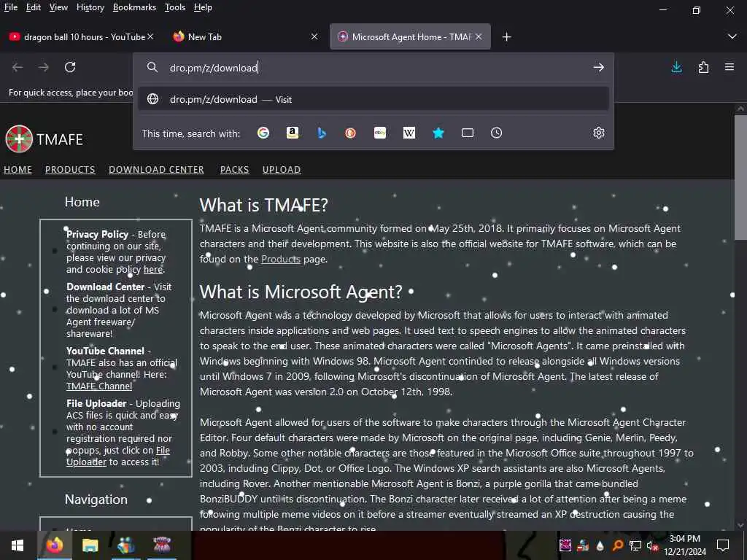Click the network tray icon
Image resolution: width=747 pixels, height=560 pixels.
[635, 545]
